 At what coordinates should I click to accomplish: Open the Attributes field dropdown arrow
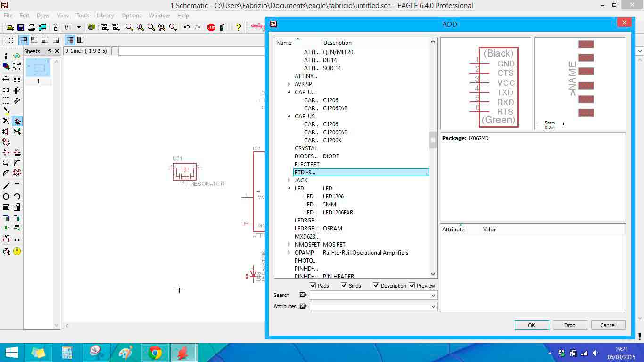(433, 306)
